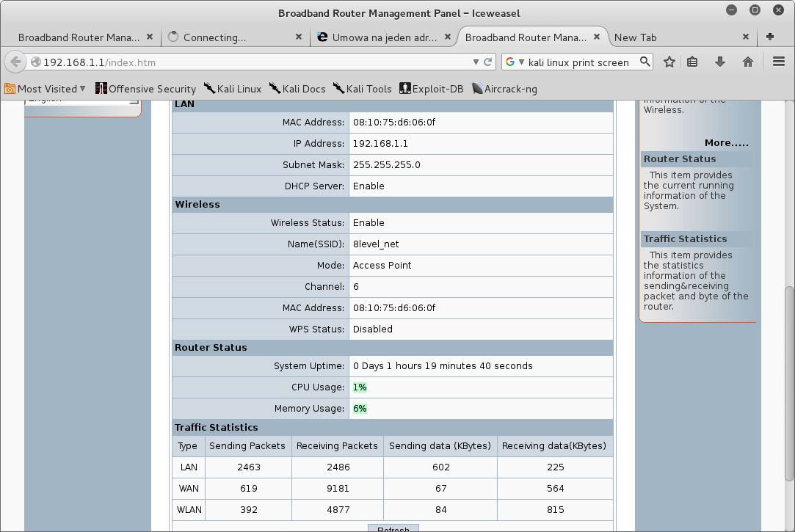795x532 pixels.
Task: Click CPU Usage value 1%
Action: point(360,387)
